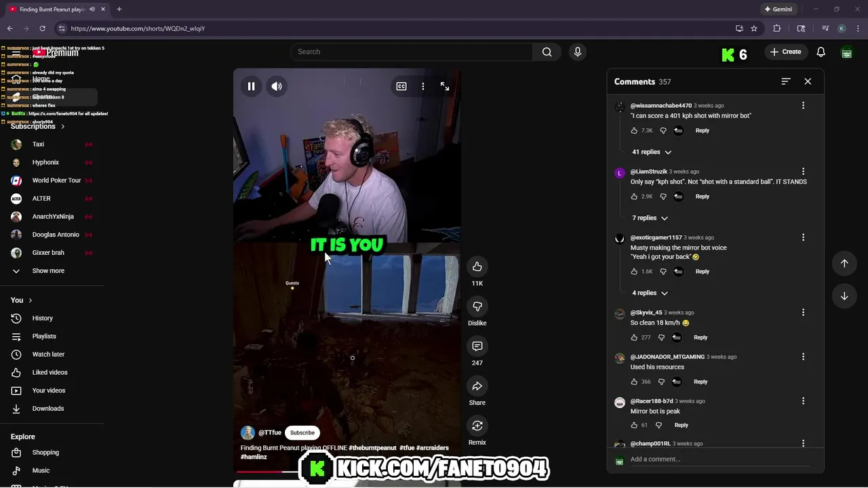Click the search magnifier button

click(547, 52)
